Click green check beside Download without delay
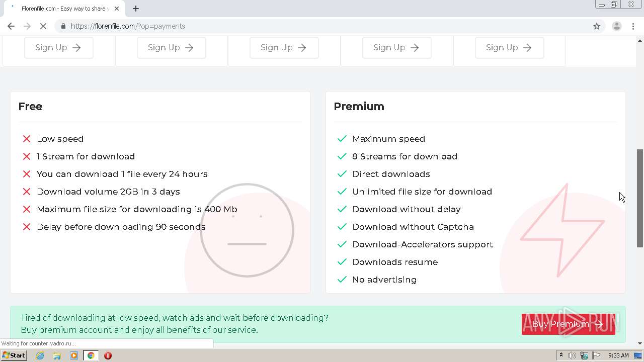Image resolution: width=644 pixels, height=362 pixels. [x=342, y=209]
